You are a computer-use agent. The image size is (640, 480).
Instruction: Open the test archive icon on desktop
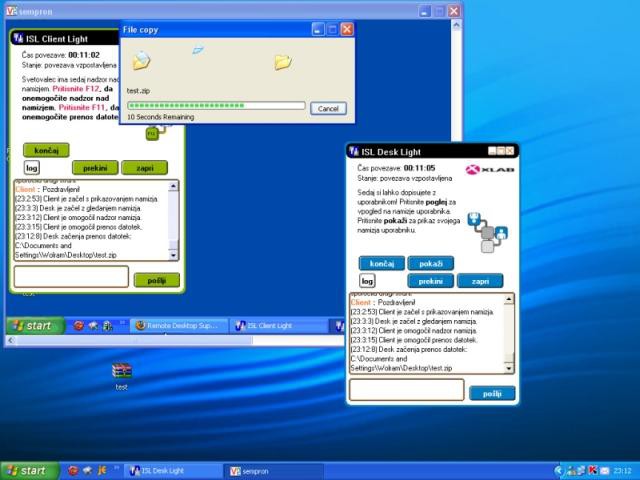(121, 372)
